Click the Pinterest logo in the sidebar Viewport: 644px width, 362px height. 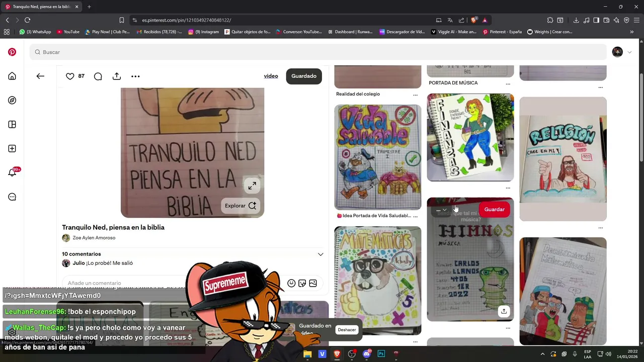point(12,52)
